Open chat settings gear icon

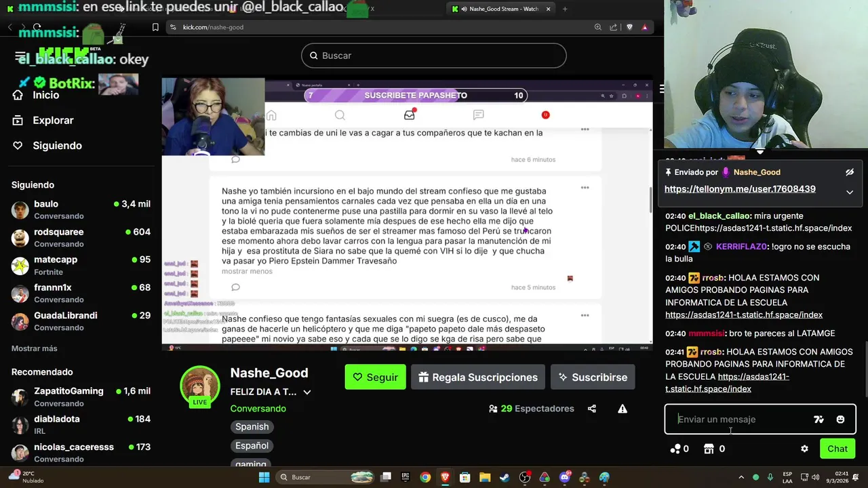[x=804, y=449]
